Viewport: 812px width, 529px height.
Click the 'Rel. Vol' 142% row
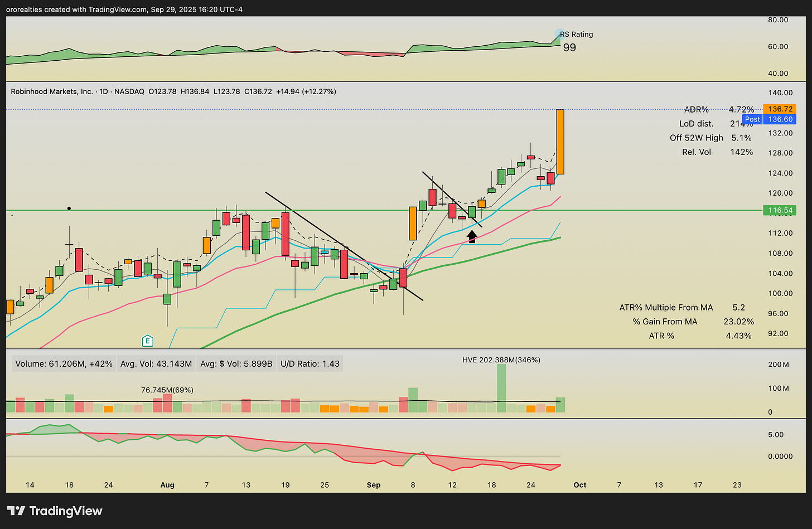click(718, 152)
